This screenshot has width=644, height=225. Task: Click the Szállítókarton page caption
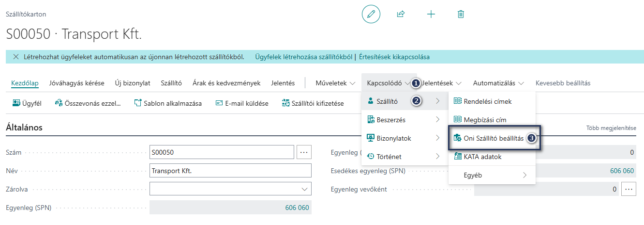[x=26, y=15]
